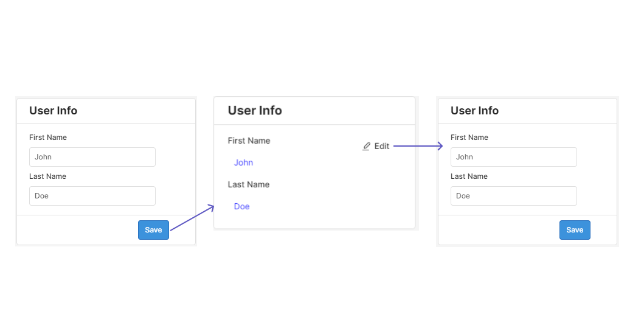The image size is (644, 331).
Task: Click the First Name label in the read-only card
Action: [249, 141]
